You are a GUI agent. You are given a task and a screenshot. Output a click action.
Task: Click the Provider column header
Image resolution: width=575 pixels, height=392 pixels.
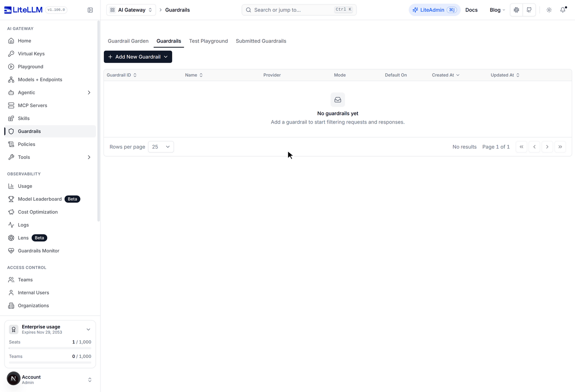pyautogui.click(x=272, y=75)
